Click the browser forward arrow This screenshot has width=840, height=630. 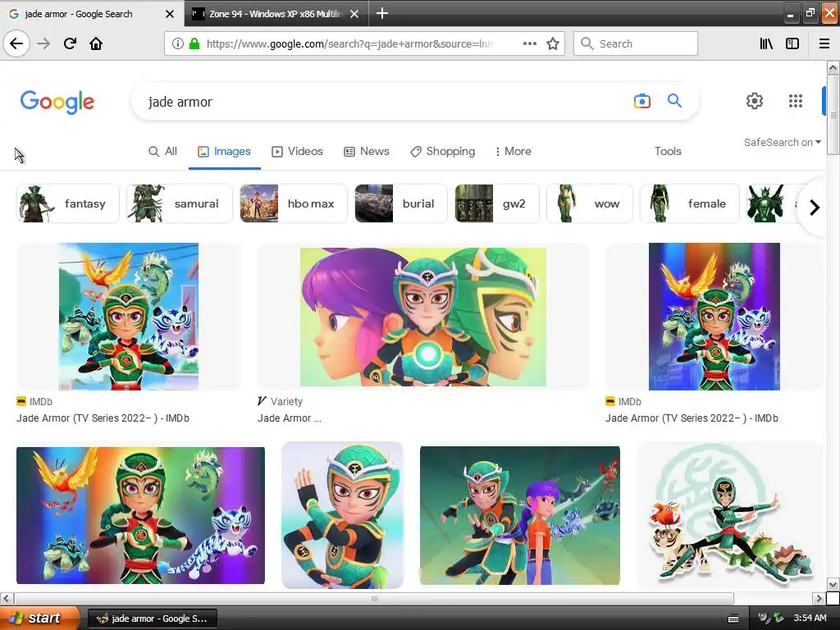(x=43, y=43)
